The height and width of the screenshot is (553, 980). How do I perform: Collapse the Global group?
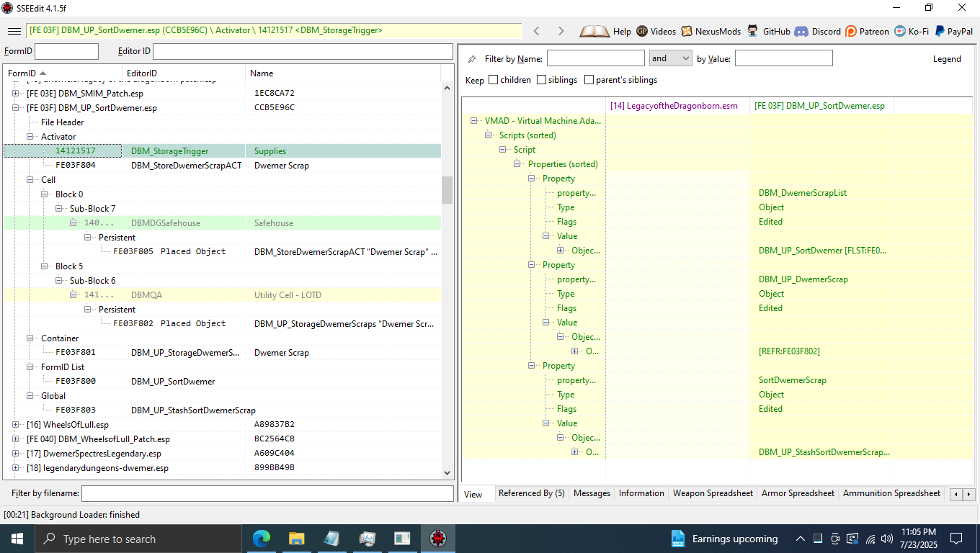pyautogui.click(x=30, y=396)
